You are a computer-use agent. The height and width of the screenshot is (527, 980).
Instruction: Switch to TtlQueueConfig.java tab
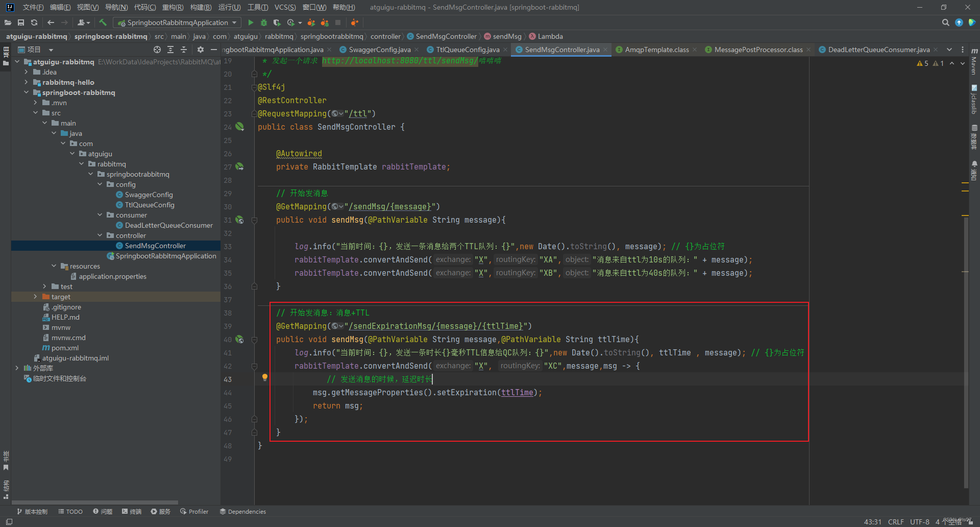pos(468,50)
